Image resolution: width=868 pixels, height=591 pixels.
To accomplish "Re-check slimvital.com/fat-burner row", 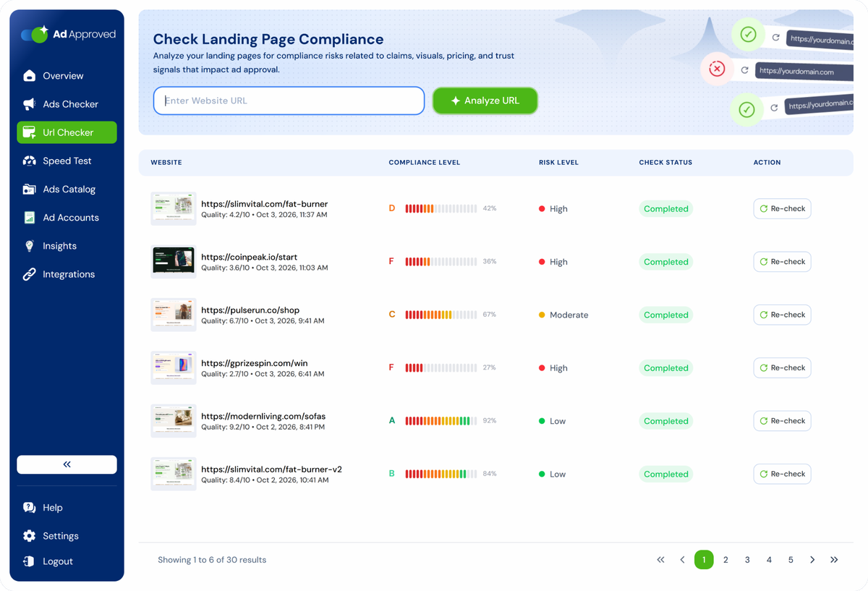I will coord(782,208).
